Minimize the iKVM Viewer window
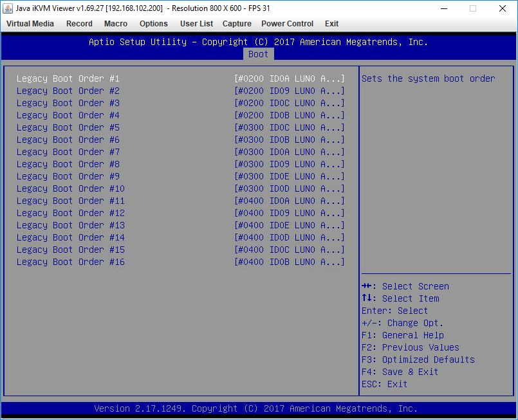Viewport: 518px width, 420px height. point(444,8)
